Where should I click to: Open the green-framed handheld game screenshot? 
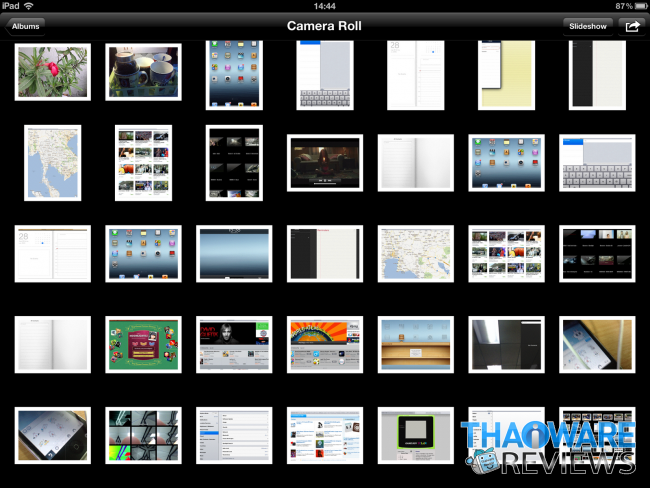click(x=416, y=435)
